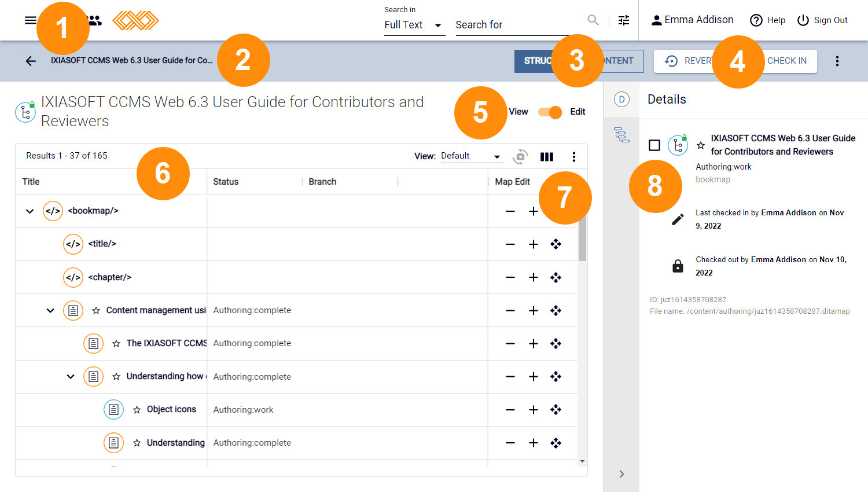Click plus icon for Content management row
The image size is (868, 492).
pyautogui.click(x=534, y=311)
